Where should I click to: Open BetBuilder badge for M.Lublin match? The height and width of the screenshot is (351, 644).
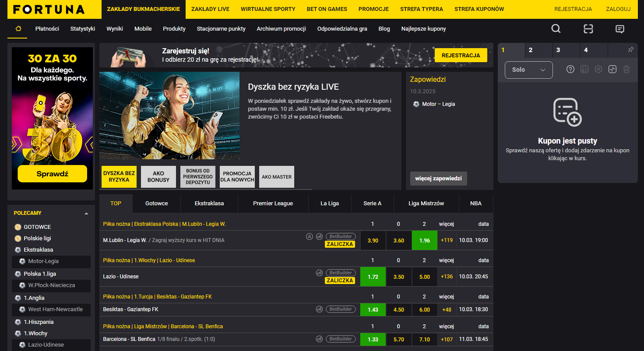pos(341,236)
